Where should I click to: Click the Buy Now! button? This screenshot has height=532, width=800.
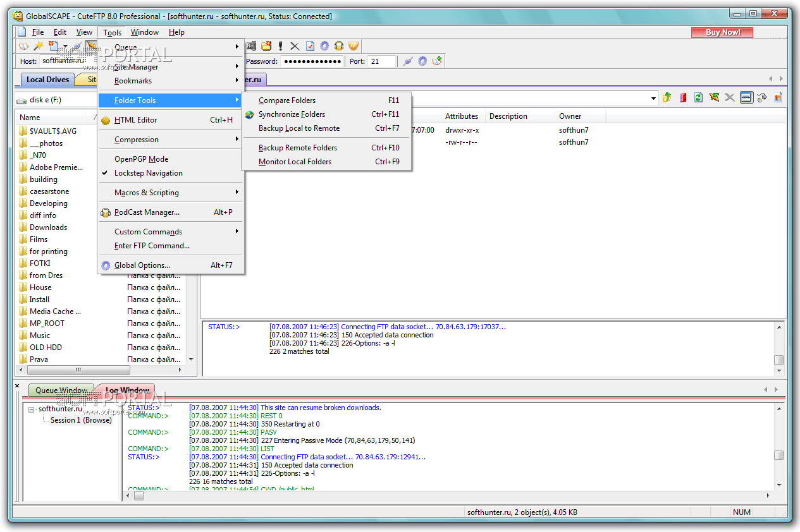point(722,32)
